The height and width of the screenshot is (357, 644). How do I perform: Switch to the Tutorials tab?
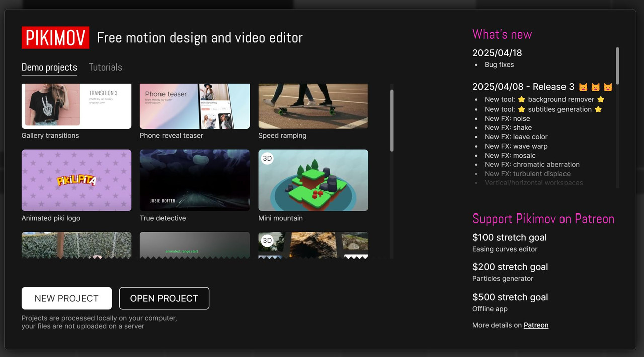tap(105, 67)
